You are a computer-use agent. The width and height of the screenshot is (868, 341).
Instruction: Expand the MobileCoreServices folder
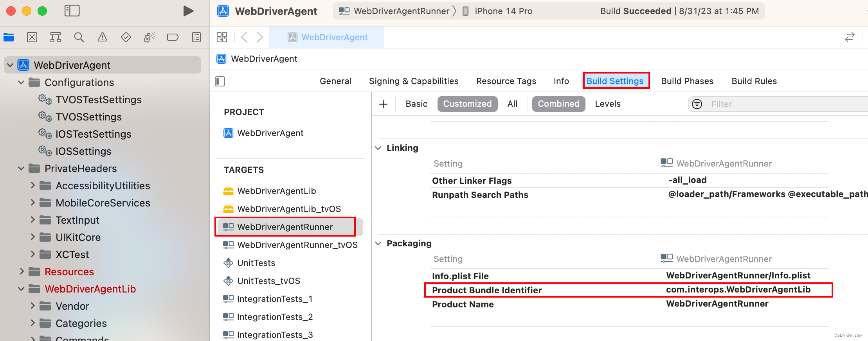pos(33,203)
